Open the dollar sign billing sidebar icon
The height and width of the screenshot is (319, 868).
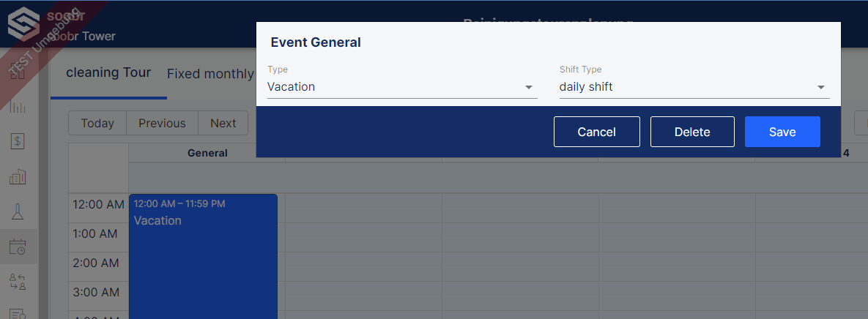click(18, 141)
